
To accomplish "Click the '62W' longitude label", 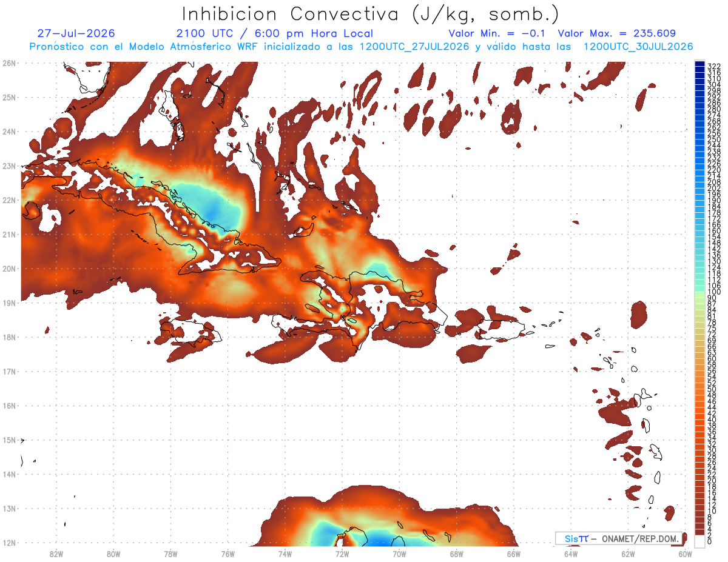I will (628, 554).
